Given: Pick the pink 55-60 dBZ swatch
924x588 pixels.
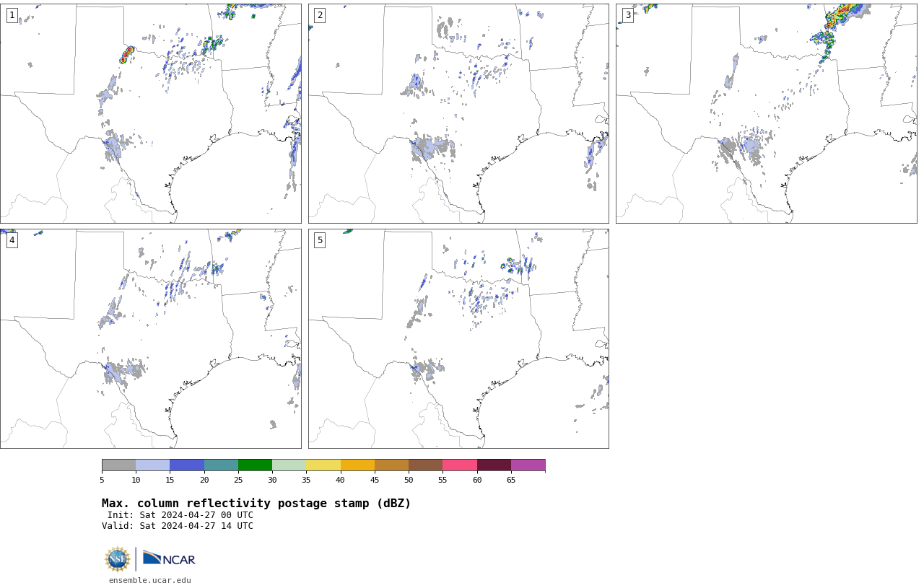Looking at the screenshot, I should (x=460, y=465).
